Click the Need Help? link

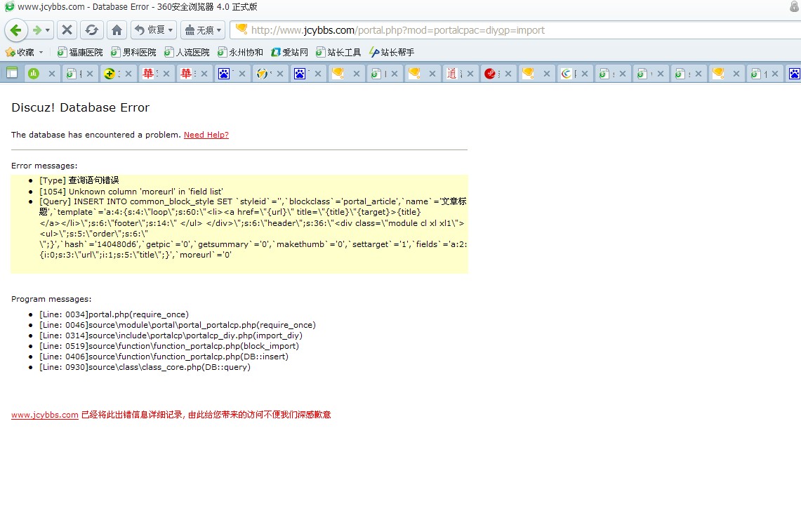(206, 135)
